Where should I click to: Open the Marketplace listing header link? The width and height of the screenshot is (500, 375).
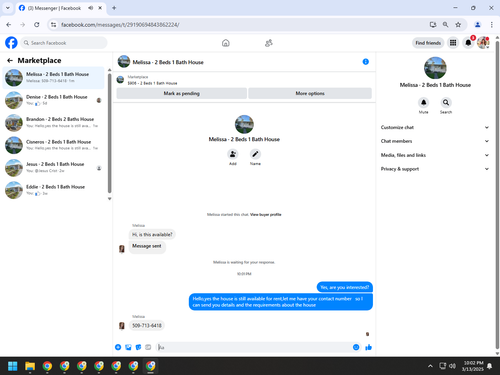point(152,80)
